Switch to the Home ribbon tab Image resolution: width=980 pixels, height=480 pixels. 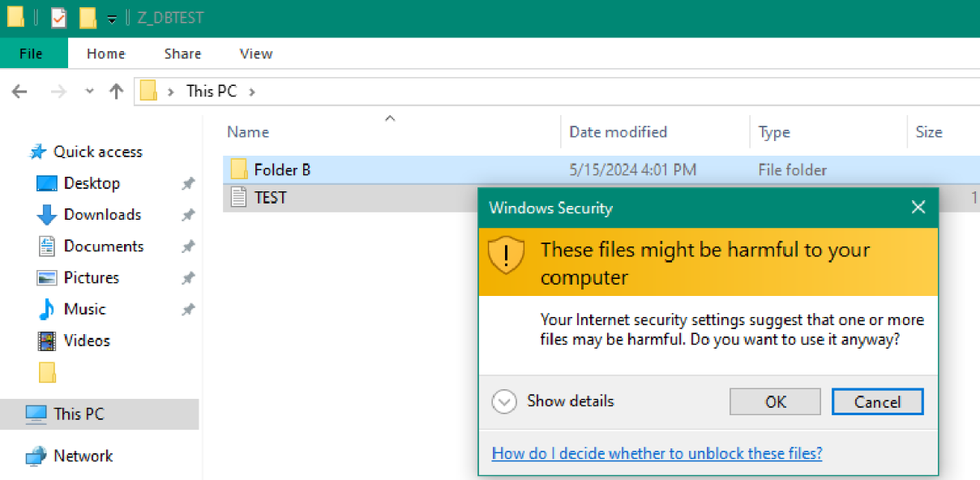(106, 54)
